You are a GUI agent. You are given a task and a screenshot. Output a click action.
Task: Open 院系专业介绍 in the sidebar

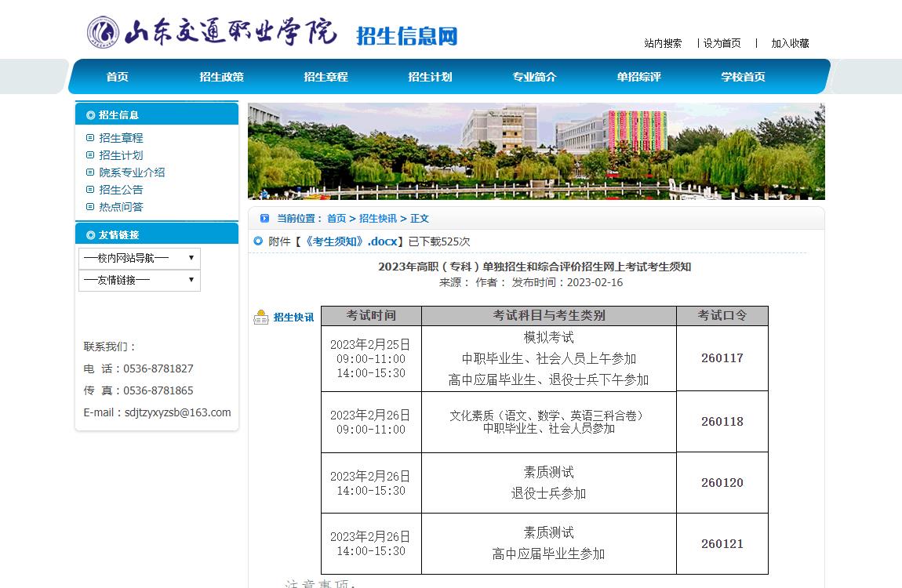pos(132,172)
